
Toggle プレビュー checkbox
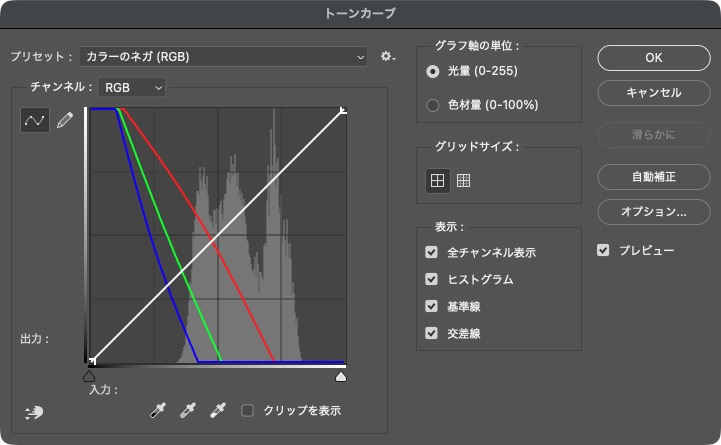point(603,250)
